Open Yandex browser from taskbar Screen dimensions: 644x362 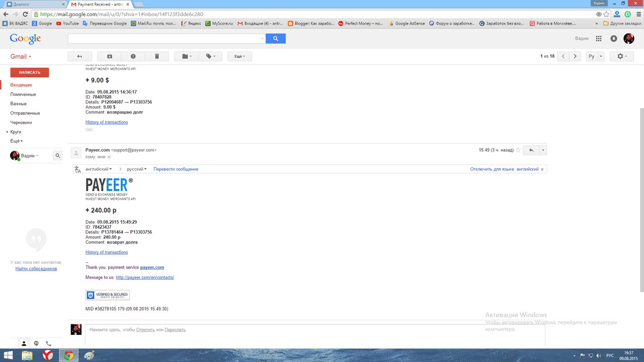[x=48, y=355]
